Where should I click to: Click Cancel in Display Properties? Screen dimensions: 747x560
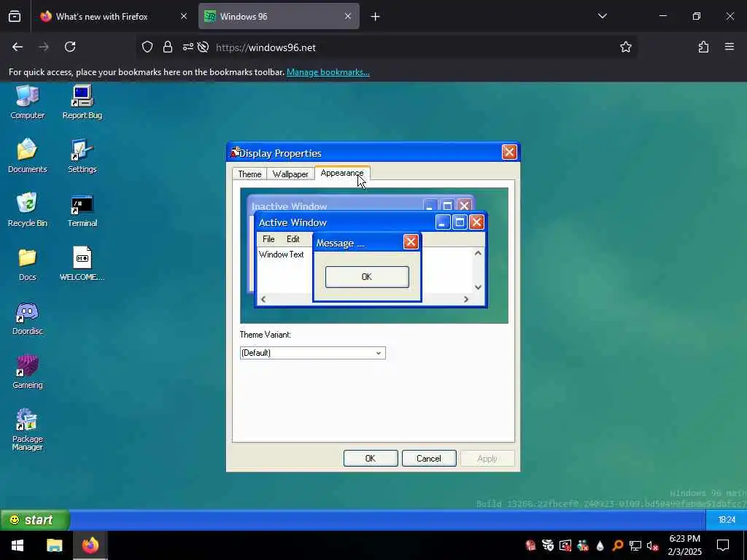pyautogui.click(x=429, y=458)
